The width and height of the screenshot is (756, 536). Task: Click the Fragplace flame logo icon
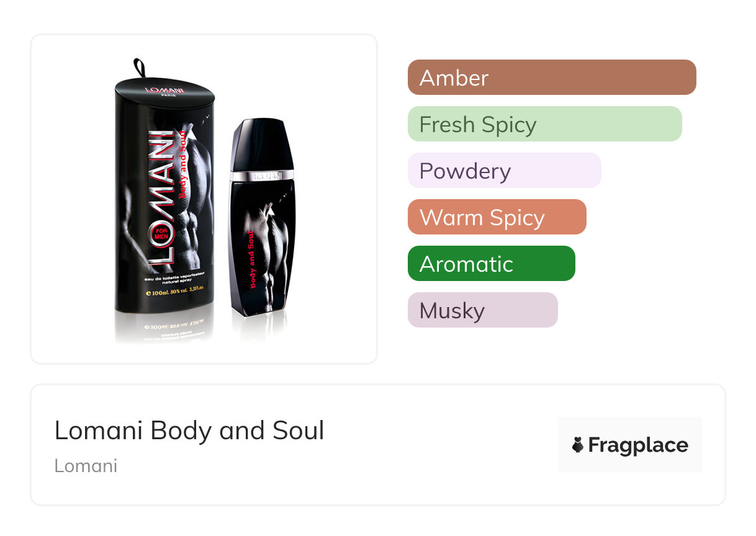(x=578, y=445)
